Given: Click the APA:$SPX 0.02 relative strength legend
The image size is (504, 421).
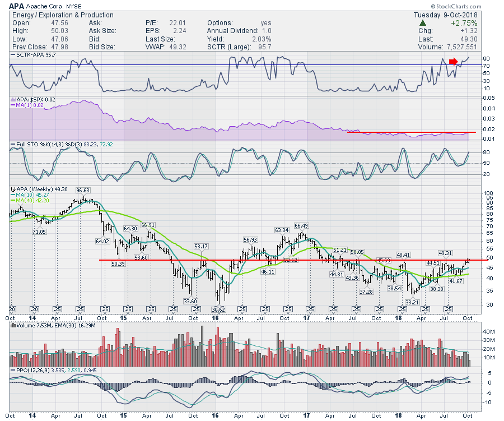Looking at the screenshot, I should [x=33, y=100].
